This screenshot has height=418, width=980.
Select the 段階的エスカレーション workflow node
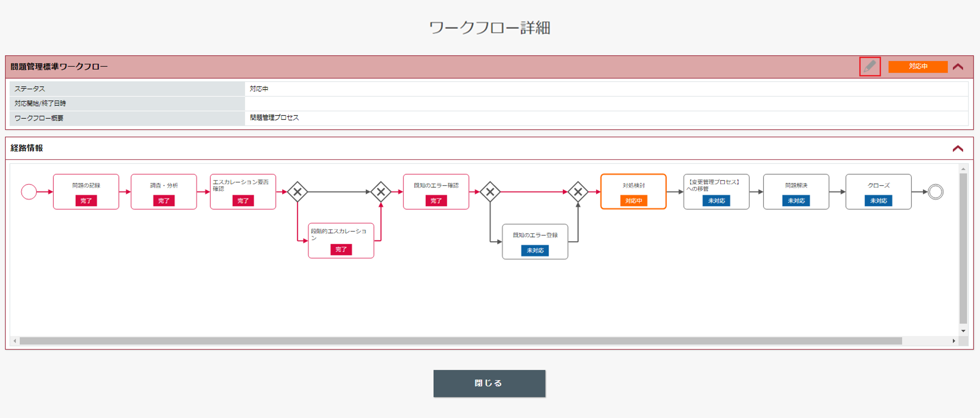[341, 241]
